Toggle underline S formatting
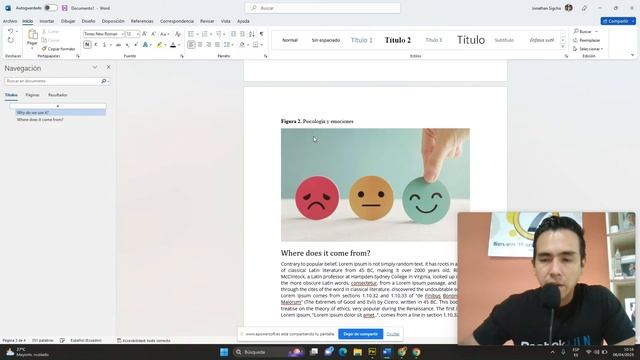The width and height of the screenshot is (640, 360). pos(104,45)
